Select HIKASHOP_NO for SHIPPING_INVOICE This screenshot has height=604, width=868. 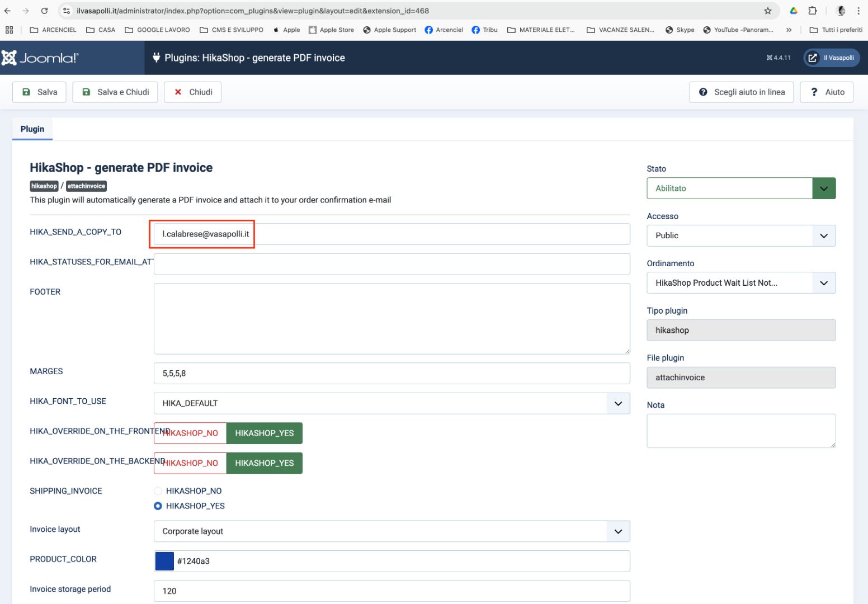pyautogui.click(x=158, y=491)
